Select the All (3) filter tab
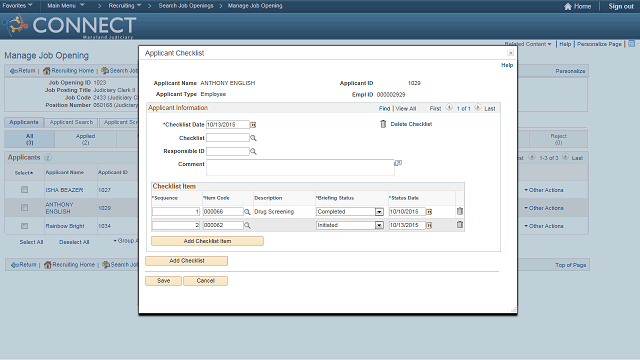Image resolution: width=640 pixels, height=360 pixels. (29, 139)
